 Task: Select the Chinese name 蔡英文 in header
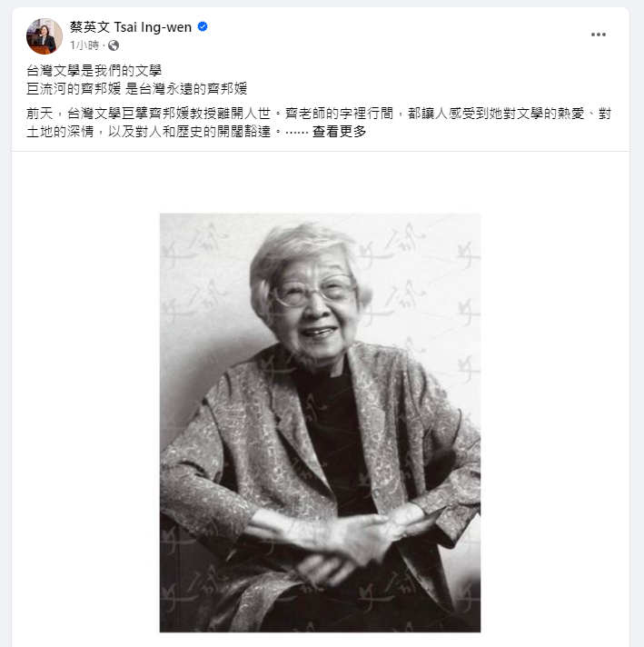(x=90, y=27)
